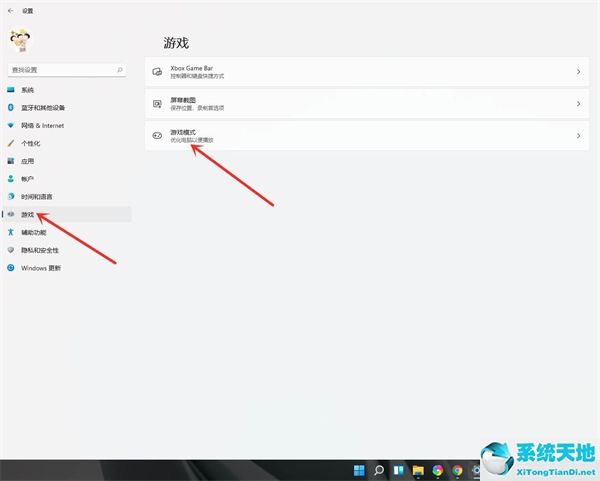600x481 pixels.
Task: Select the person icon for 帐户
Action: tap(11, 179)
